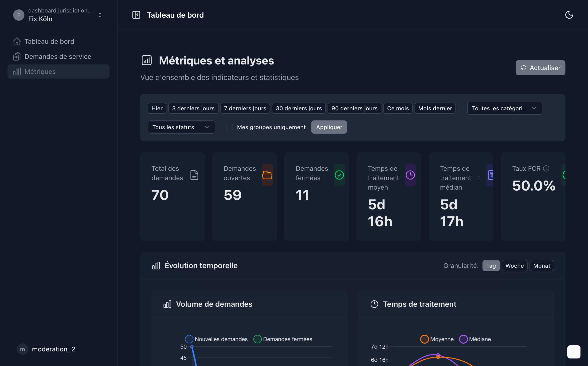Viewport: 588px width, 366px height.
Task: Switch granularity to Woche
Action: pyautogui.click(x=514, y=265)
